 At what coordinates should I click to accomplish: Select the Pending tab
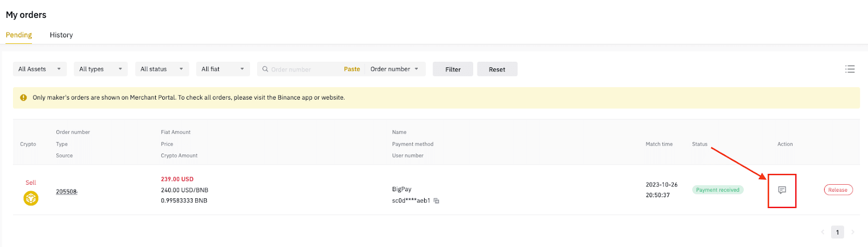coord(19,35)
